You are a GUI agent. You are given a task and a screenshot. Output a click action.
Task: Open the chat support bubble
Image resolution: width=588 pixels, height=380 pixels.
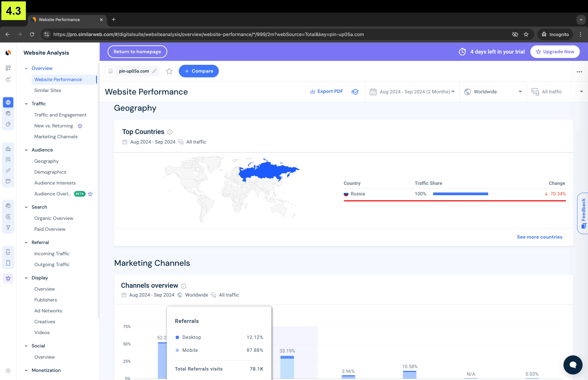(x=573, y=365)
